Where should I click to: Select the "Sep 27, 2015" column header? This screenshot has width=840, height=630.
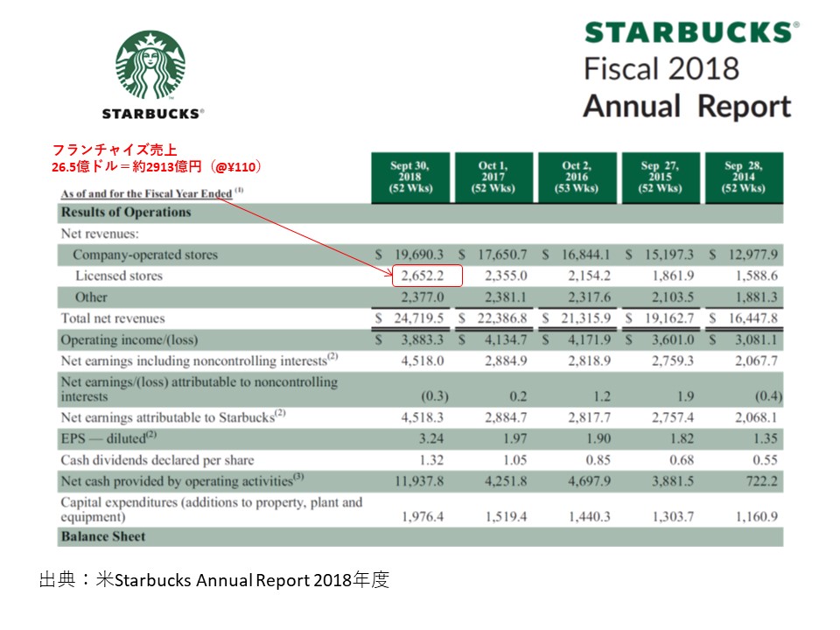661,178
